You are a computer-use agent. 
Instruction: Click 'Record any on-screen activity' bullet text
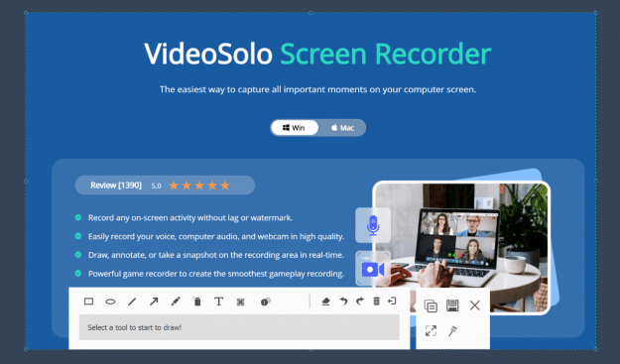tap(190, 218)
